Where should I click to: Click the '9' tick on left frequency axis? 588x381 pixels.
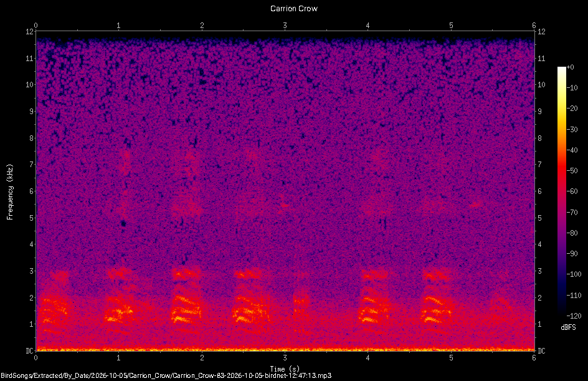point(31,112)
